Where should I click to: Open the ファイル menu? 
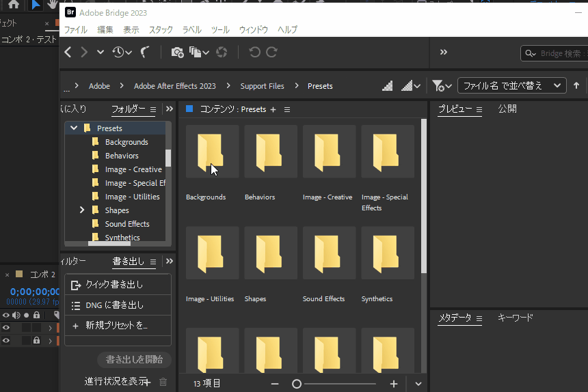tap(76, 29)
